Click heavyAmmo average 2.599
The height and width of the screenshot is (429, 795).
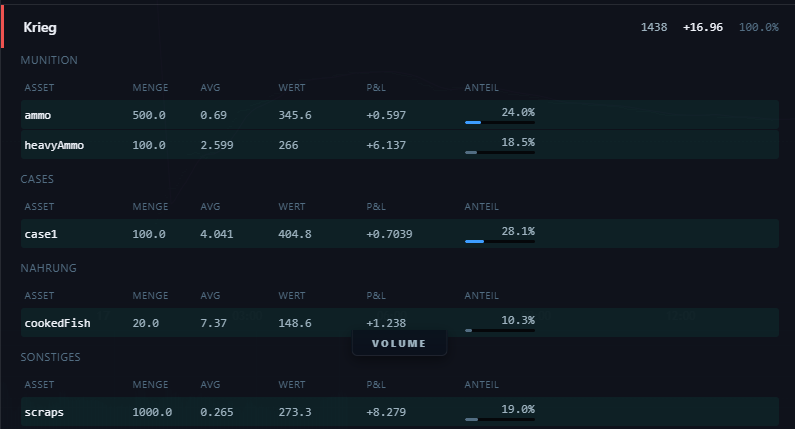(x=216, y=145)
